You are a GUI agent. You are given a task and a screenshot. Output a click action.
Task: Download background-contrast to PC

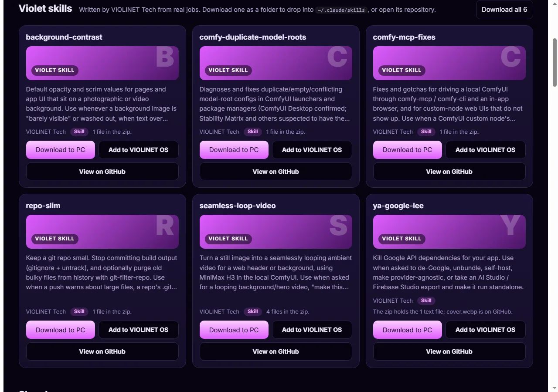[61, 150]
